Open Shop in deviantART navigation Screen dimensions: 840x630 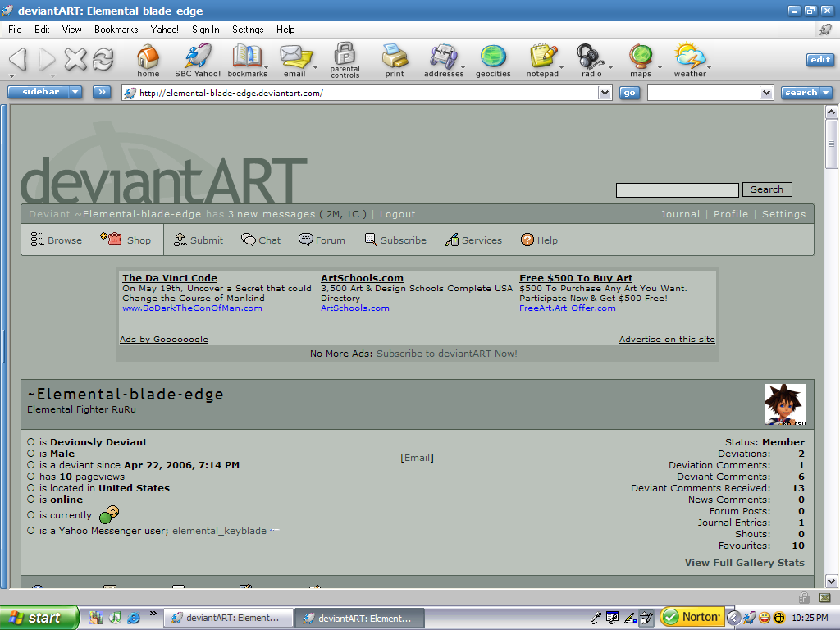click(126, 240)
